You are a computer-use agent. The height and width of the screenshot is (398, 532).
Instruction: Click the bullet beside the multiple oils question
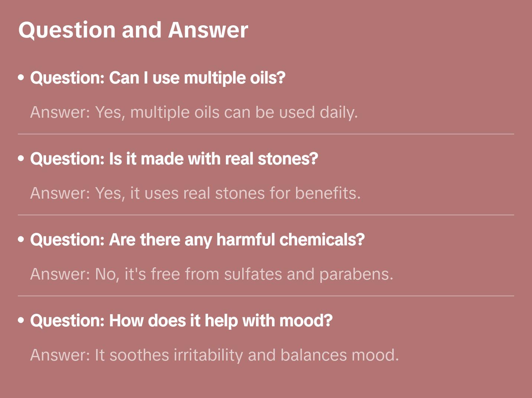tap(21, 78)
